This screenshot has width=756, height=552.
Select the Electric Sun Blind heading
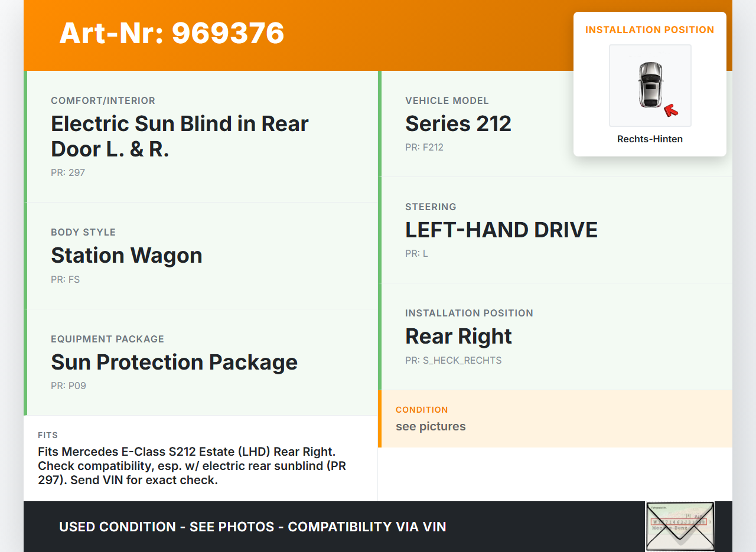(x=180, y=136)
